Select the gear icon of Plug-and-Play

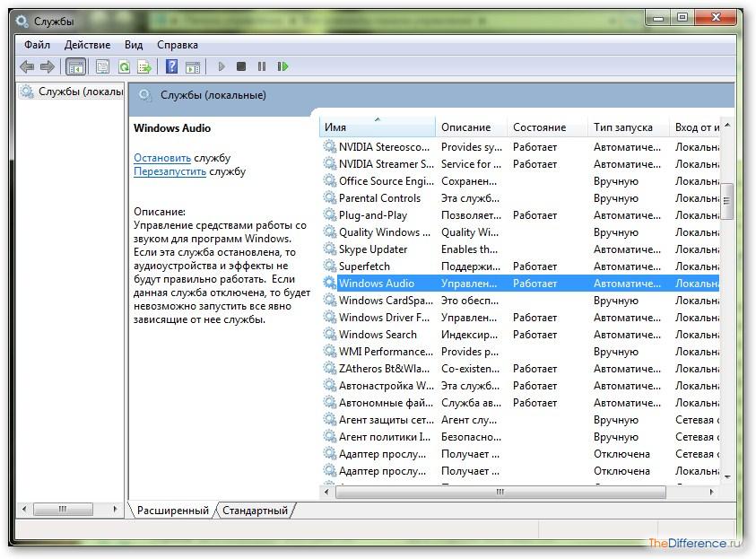[330, 214]
